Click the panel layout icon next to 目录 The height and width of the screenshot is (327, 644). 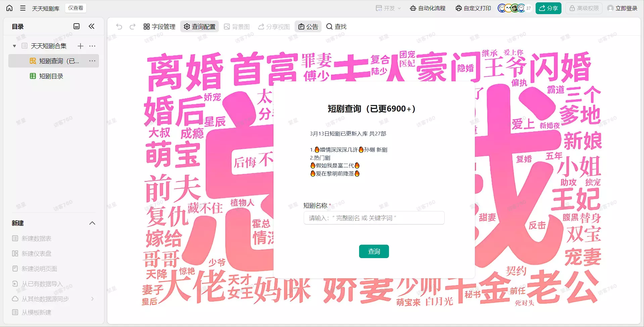pyautogui.click(x=77, y=26)
